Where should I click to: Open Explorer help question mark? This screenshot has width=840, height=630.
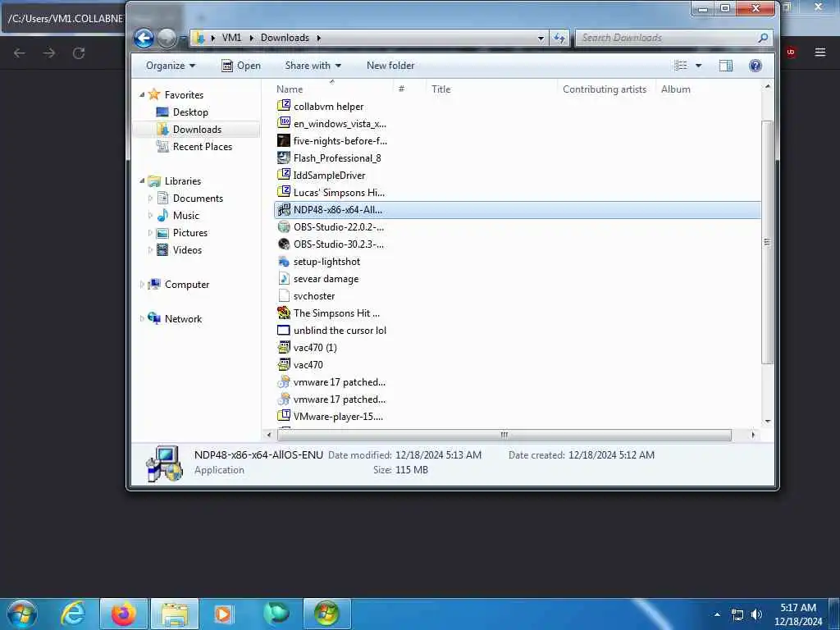click(x=756, y=66)
